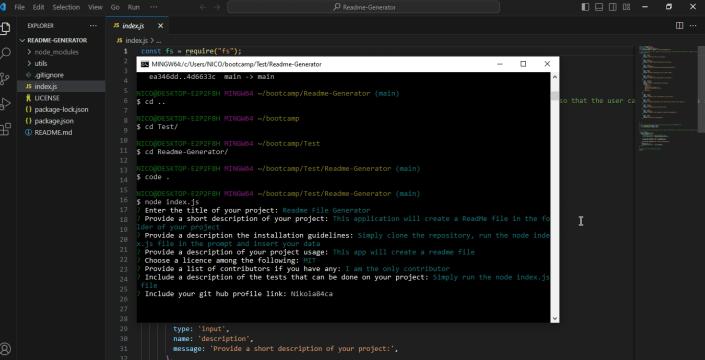Open the Go menu
The image size is (705, 360).
115,7
